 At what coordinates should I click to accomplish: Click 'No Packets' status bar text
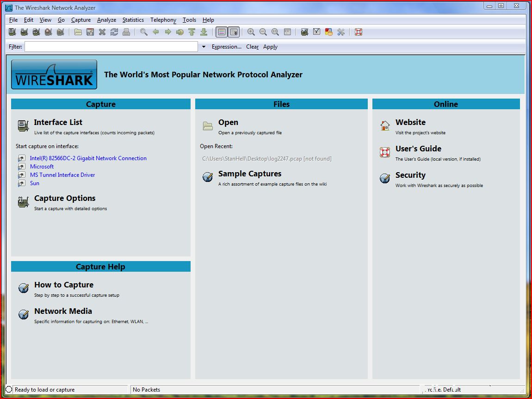(x=146, y=389)
